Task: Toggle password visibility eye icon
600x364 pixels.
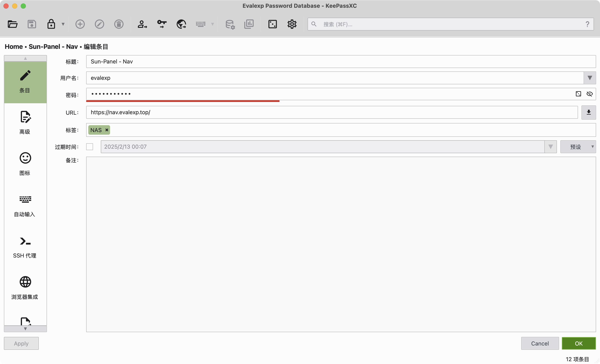Action: (x=589, y=94)
